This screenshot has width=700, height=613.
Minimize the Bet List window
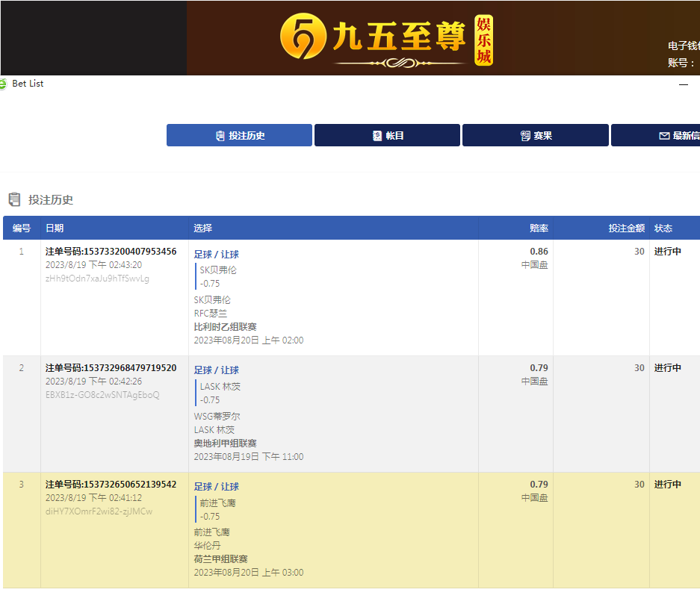click(683, 85)
